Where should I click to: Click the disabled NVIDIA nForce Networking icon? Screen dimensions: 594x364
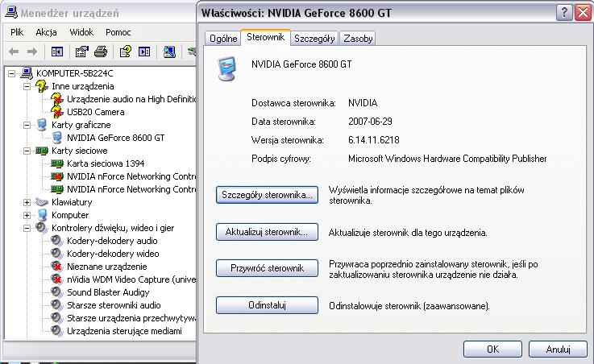click(57, 176)
